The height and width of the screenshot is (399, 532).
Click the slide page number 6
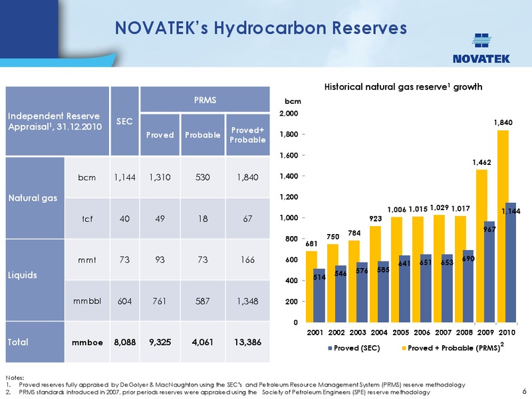click(x=525, y=391)
